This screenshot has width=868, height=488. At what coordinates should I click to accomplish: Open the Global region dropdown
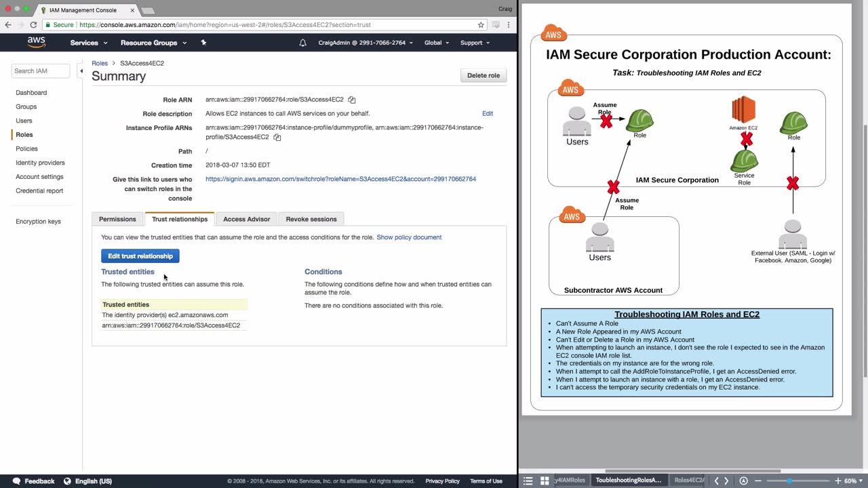click(x=437, y=43)
